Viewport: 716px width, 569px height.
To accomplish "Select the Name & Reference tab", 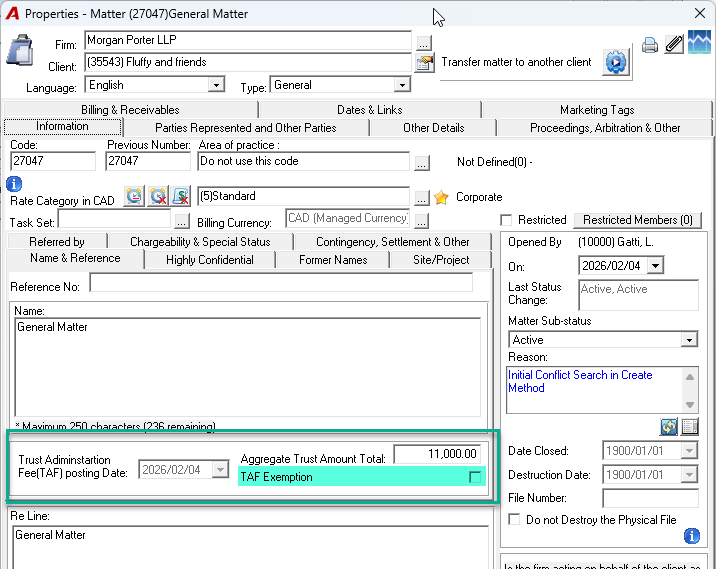I will 75,258.
